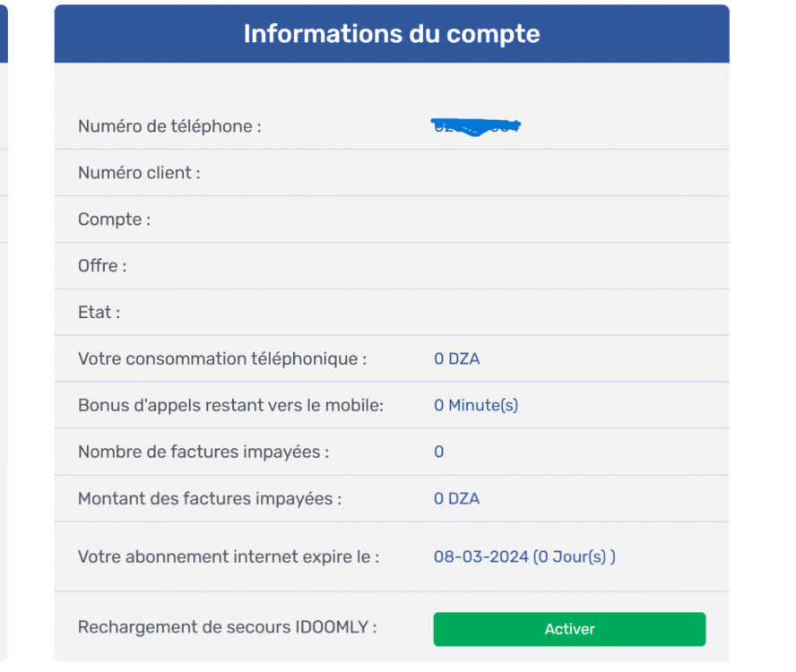Viewport: 796px width, 672px height.
Task: Click the scribbled phone number value
Action: coord(476,125)
